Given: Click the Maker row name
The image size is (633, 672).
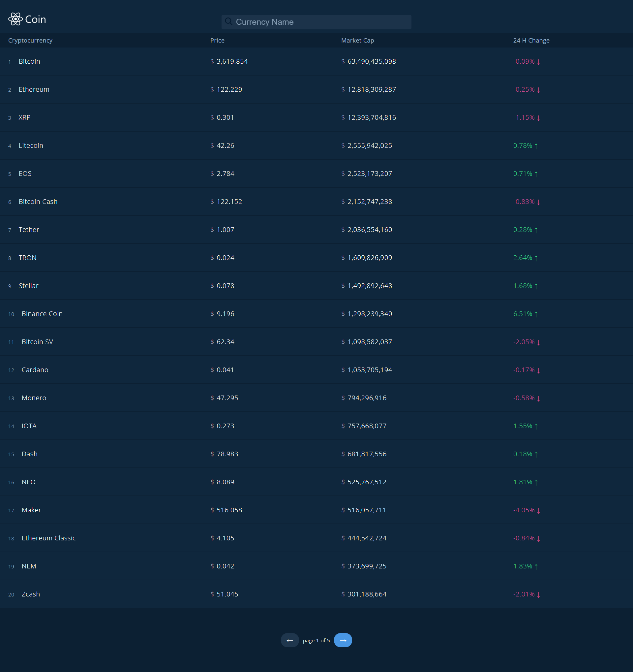Looking at the screenshot, I should point(31,510).
